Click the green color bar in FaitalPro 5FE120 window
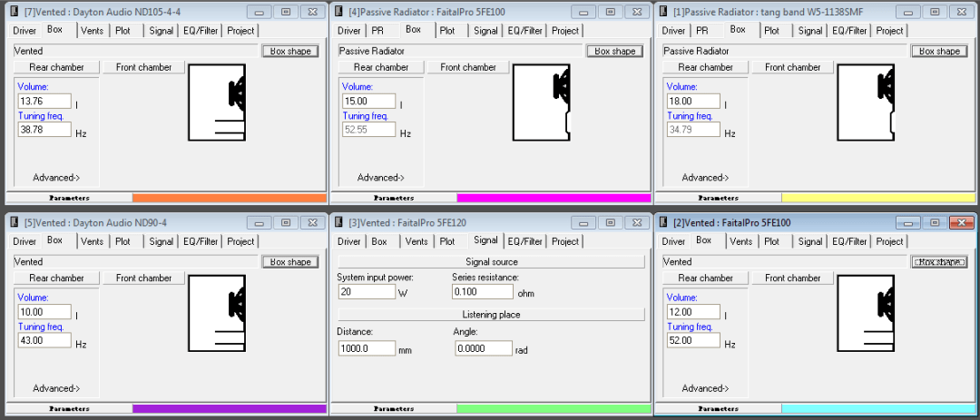980x420 pixels. pos(554,409)
